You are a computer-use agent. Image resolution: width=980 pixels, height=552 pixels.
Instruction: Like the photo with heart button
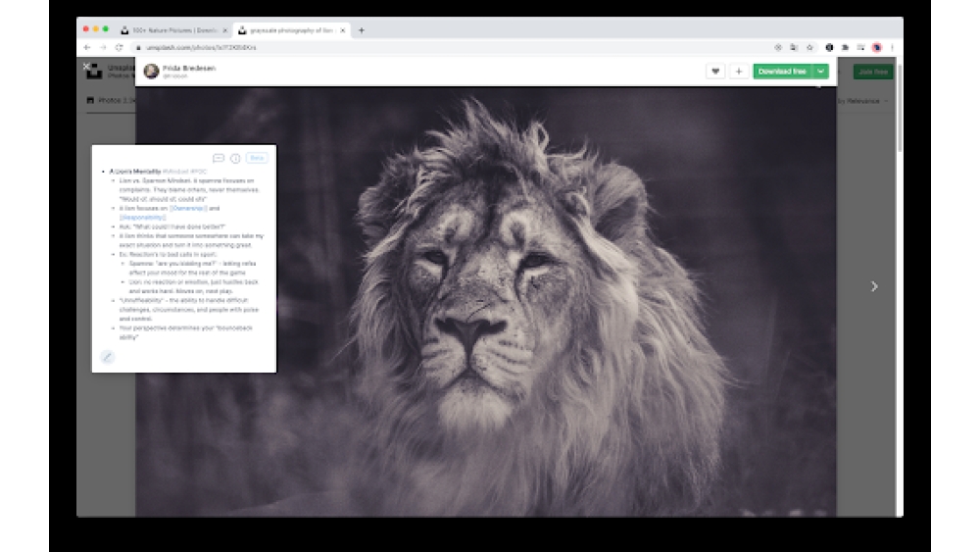click(715, 72)
